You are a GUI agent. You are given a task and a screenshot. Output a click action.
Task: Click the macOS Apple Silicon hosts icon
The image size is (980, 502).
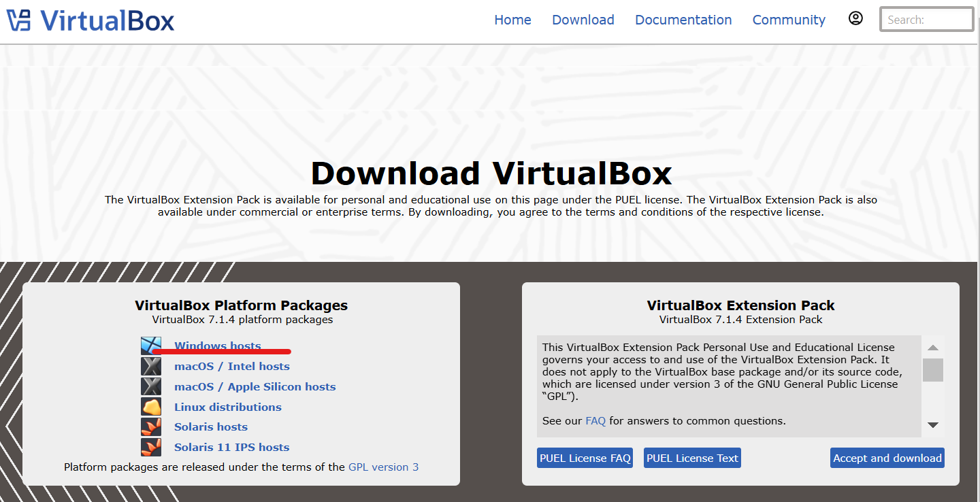[151, 386]
